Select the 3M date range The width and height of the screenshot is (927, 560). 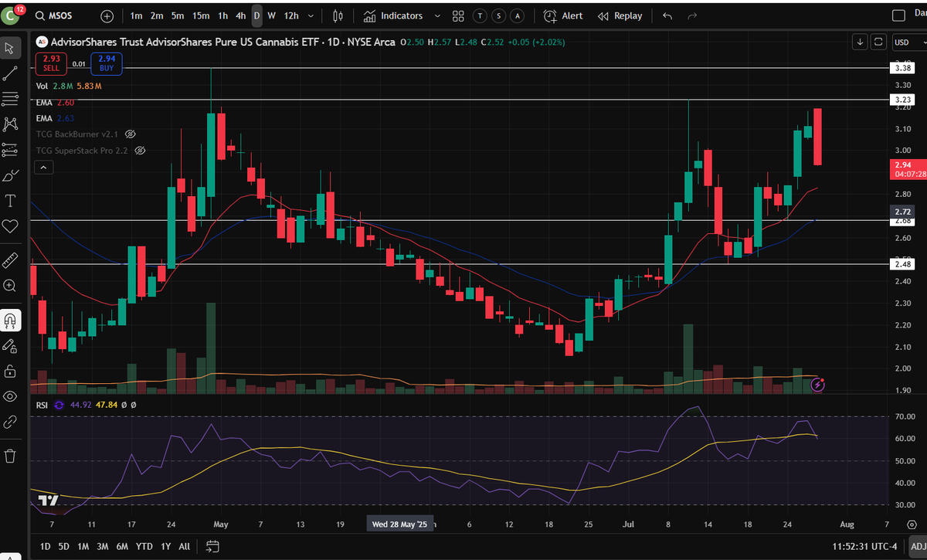click(103, 546)
